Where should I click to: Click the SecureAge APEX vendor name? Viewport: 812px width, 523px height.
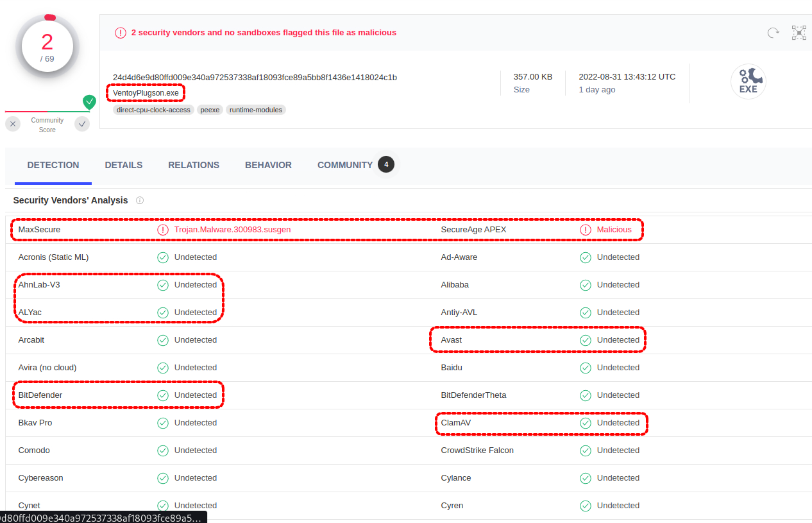473,230
